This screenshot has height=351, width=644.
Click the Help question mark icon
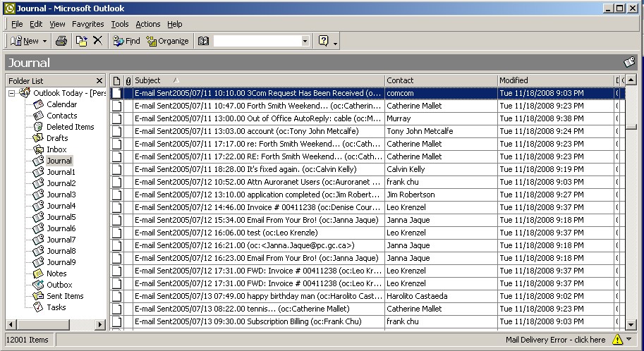click(x=323, y=41)
